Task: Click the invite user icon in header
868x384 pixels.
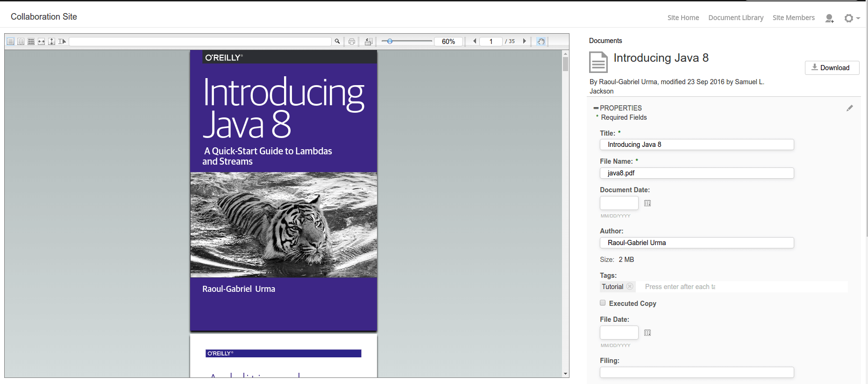Action: pos(829,18)
